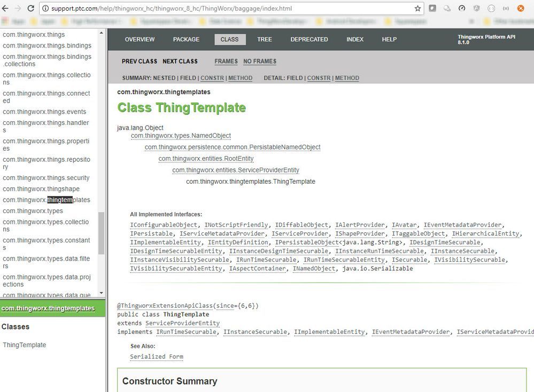Screen dimensions: 534x392
Task: Open ISecurable interface link
Action: (409, 260)
